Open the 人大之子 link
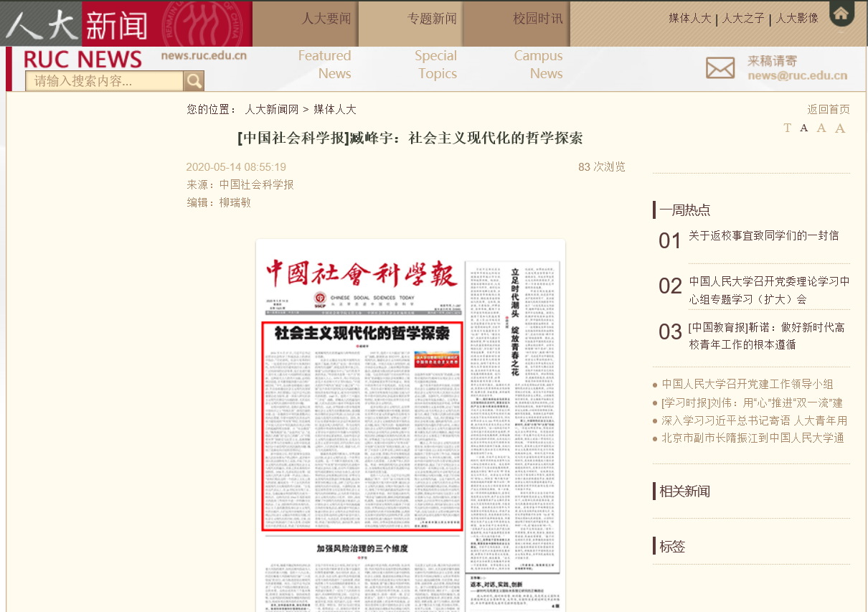Viewport: 868px width, 612px height. (x=743, y=19)
